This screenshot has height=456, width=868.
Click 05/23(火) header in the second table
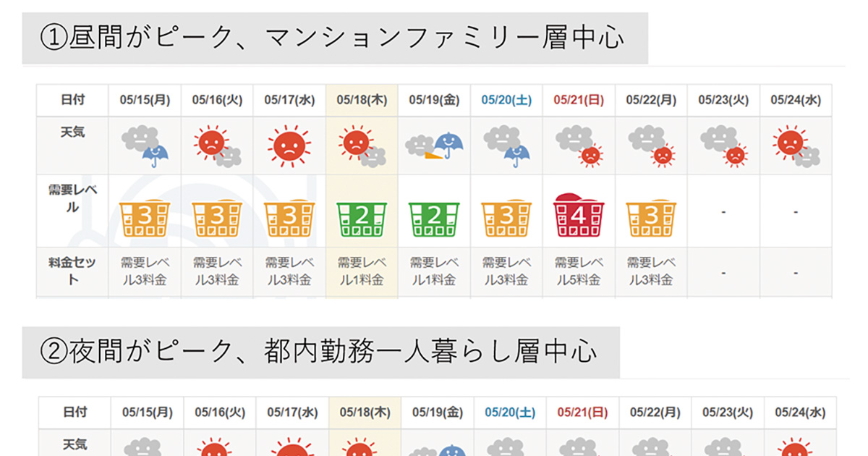(x=727, y=412)
